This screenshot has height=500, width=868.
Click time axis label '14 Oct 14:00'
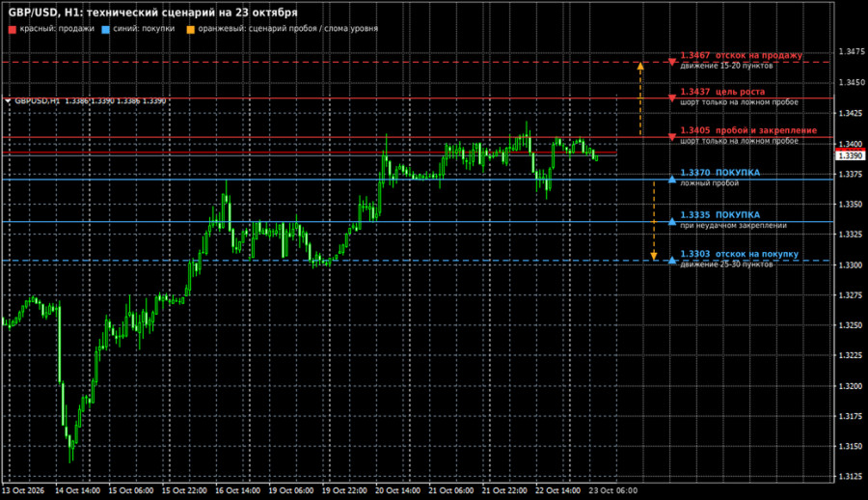[77, 490]
